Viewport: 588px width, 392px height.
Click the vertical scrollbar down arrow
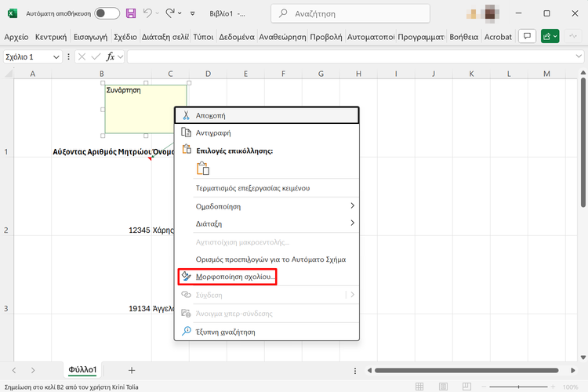[583, 358]
